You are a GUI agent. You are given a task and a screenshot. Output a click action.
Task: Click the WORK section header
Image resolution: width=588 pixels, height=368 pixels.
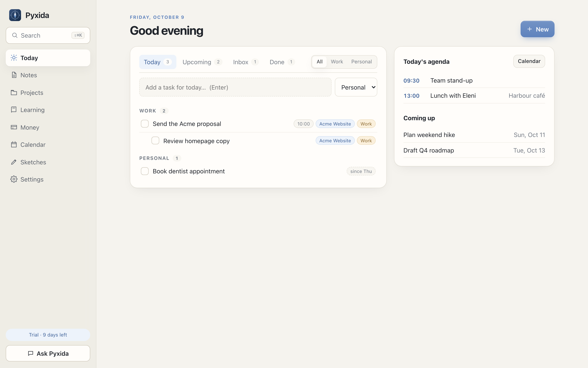click(148, 111)
